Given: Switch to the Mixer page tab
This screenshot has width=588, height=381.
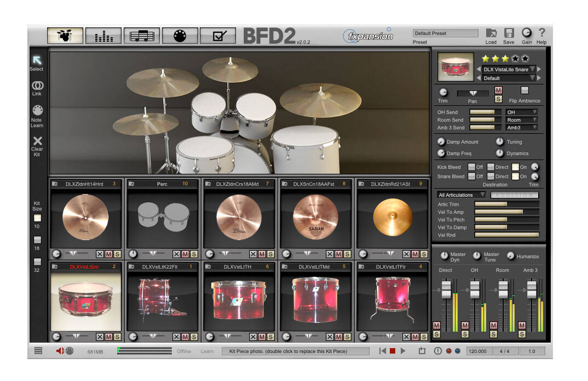Looking at the screenshot, I should [103, 36].
